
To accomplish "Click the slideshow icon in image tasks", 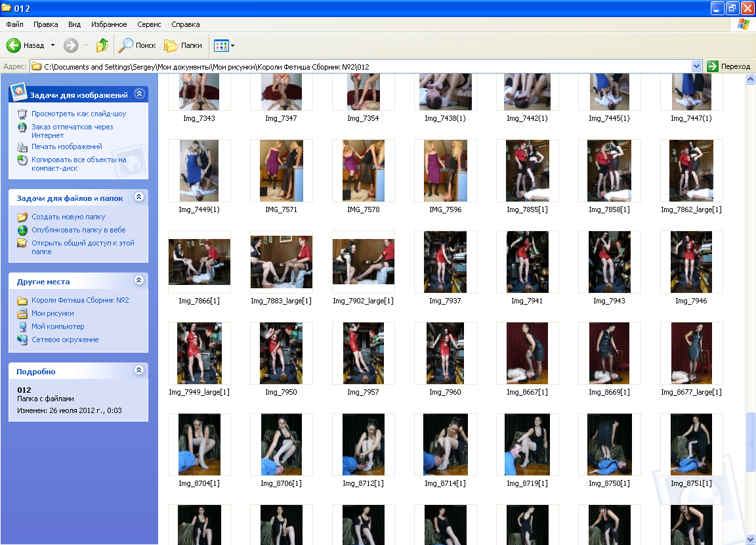I will (22, 114).
